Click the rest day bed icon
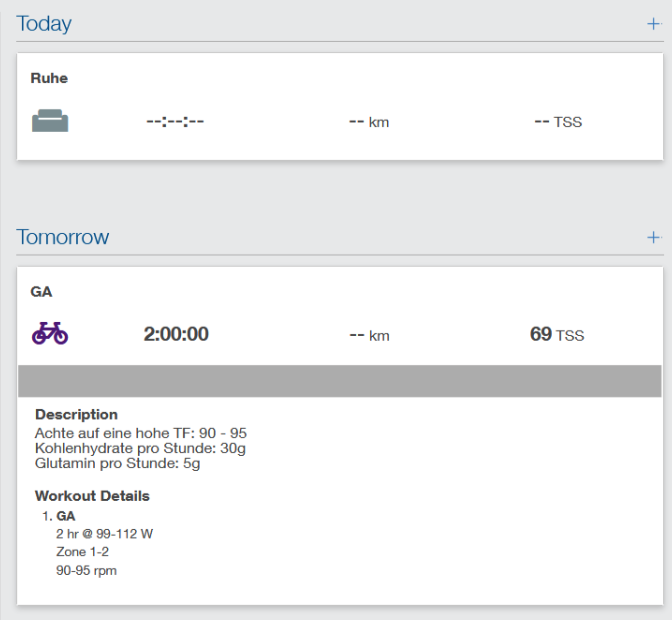Image resolution: width=672 pixels, height=620 pixels. pyautogui.click(x=50, y=122)
